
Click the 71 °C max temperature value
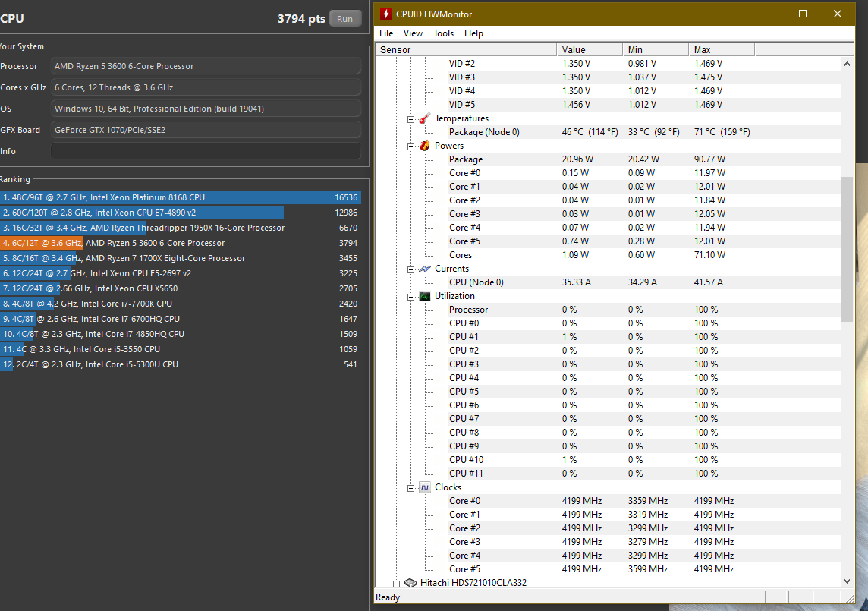[x=722, y=132]
